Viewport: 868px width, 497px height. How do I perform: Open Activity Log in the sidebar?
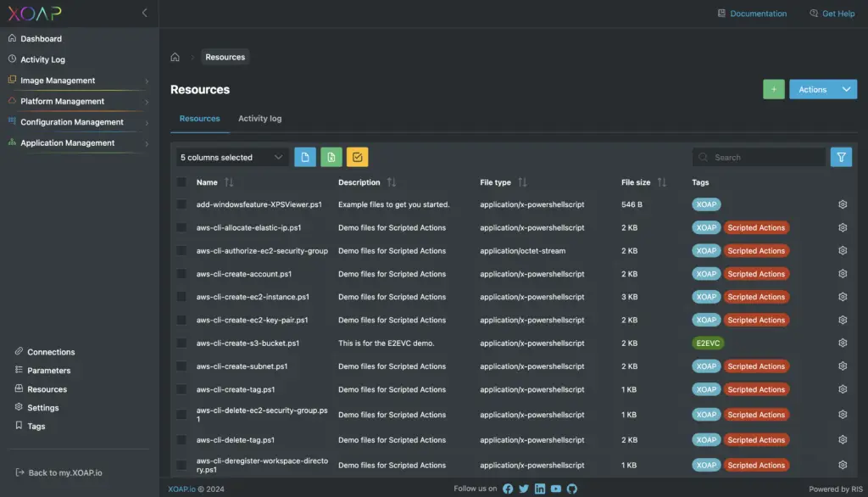click(42, 59)
